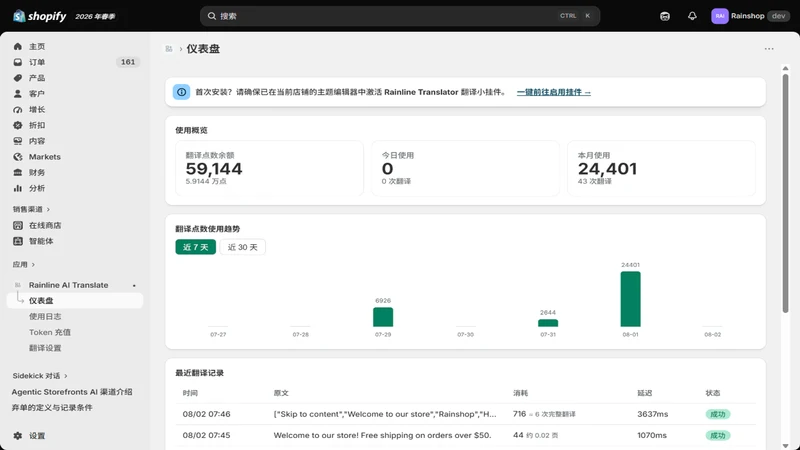Focus the top search field
Viewport: 800px width, 450px height.
400,16
